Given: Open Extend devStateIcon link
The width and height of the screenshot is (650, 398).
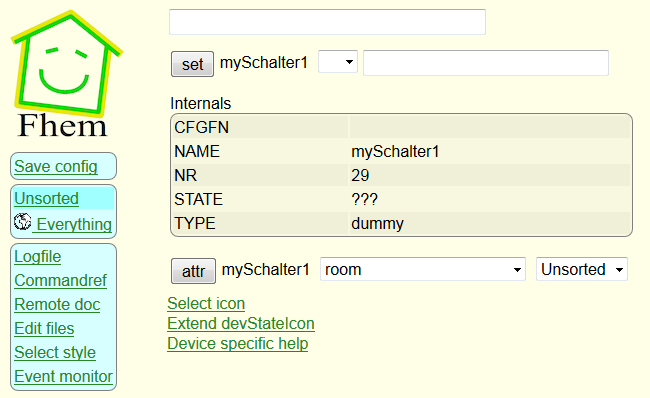Looking at the screenshot, I should coord(241,323).
